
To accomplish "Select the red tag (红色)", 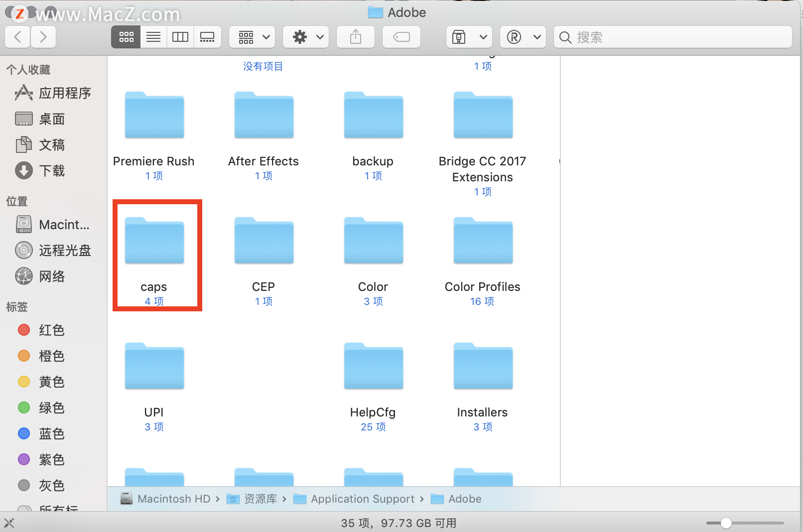I will (41, 330).
